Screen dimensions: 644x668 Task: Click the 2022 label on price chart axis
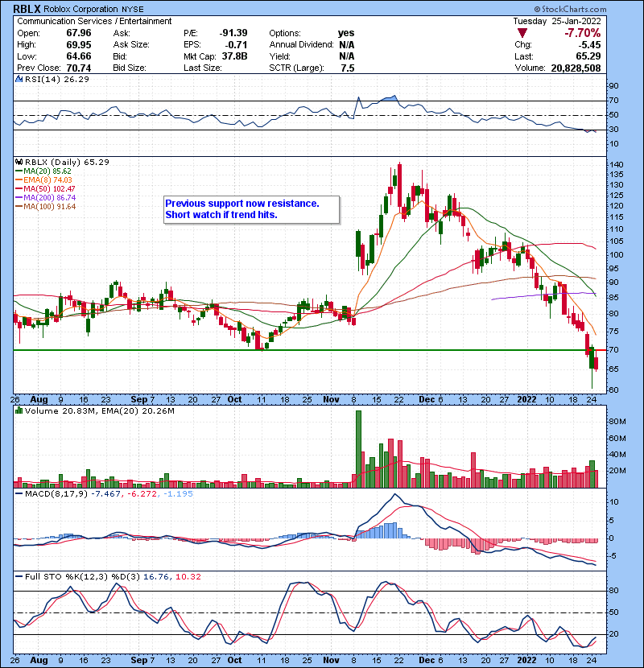pos(526,400)
